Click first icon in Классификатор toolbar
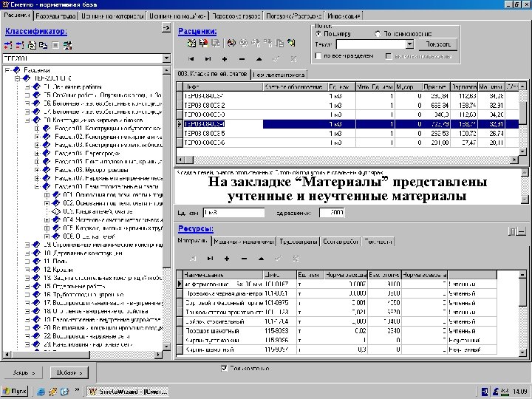 click(x=8, y=45)
